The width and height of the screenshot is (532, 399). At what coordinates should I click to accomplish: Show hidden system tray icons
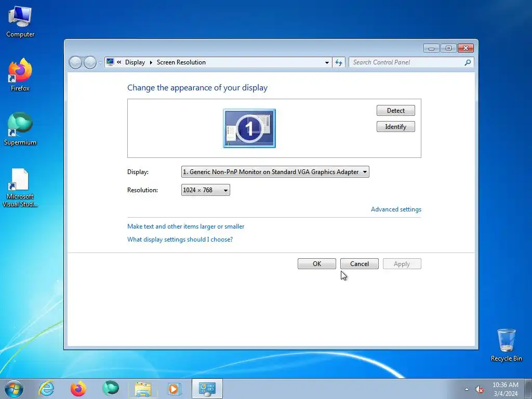click(x=467, y=389)
